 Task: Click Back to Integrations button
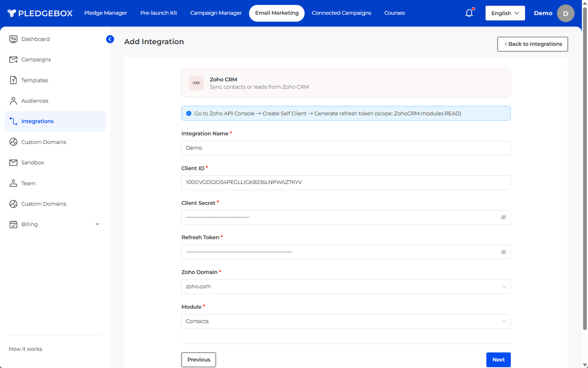532,44
